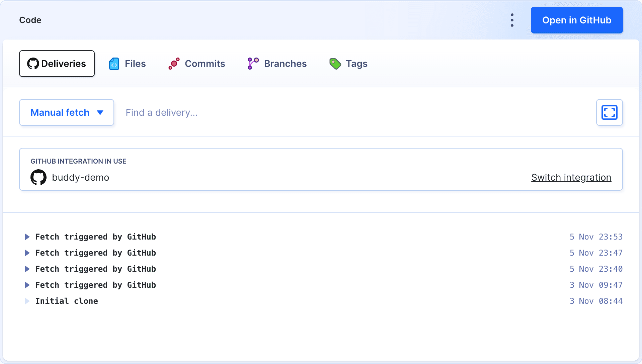Click the purple Branches icon
The width and height of the screenshot is (642, 364).
[253, 64]
